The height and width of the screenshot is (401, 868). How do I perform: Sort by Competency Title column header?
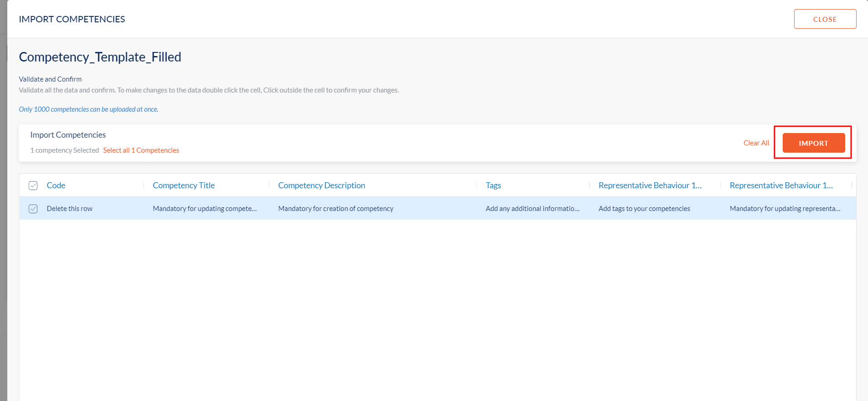(x=184, y=185)
